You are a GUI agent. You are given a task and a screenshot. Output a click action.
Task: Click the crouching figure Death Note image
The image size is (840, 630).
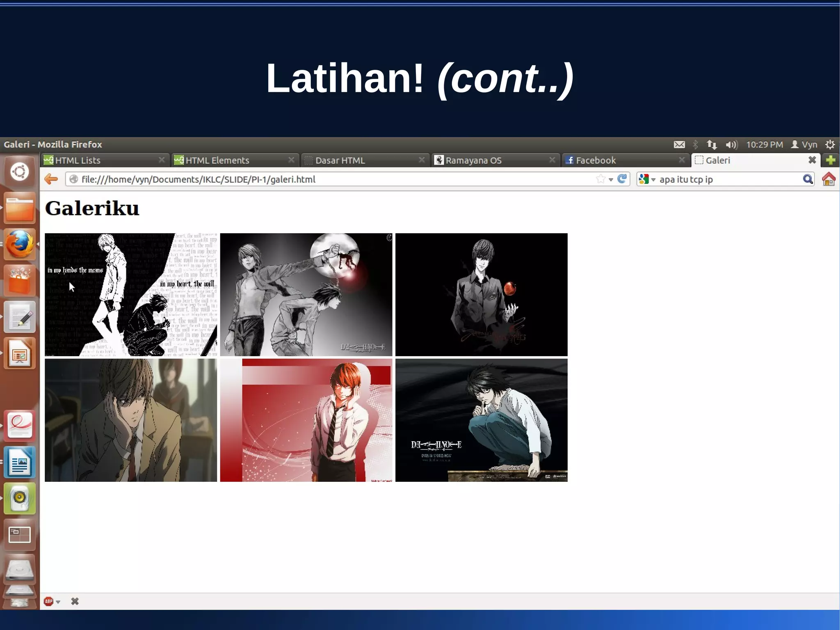click(482, 420)
